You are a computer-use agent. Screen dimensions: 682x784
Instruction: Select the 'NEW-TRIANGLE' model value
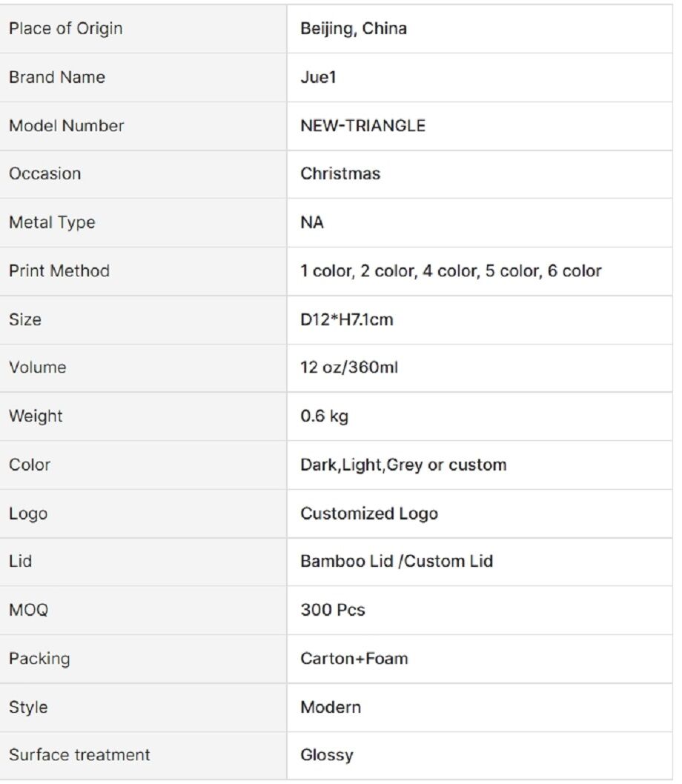[x=362, y=126]
